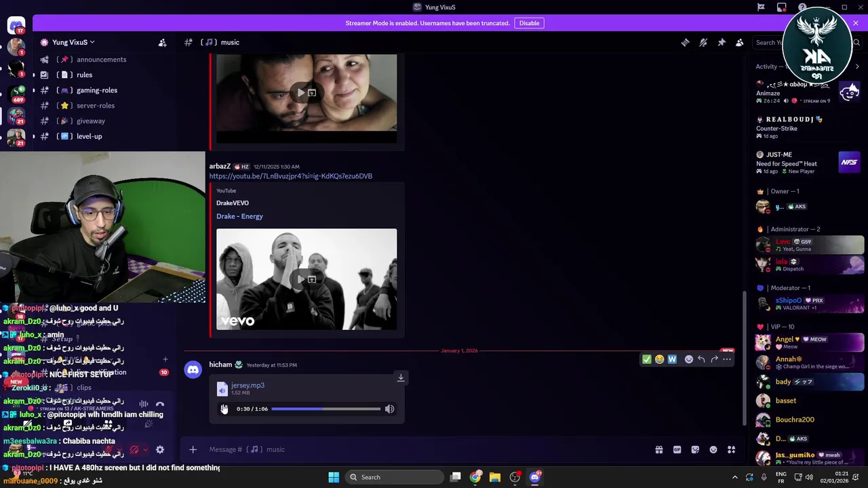Click member bady in the VIP list
The height and width of the screenshot is (488, 868).
(808, 382)
